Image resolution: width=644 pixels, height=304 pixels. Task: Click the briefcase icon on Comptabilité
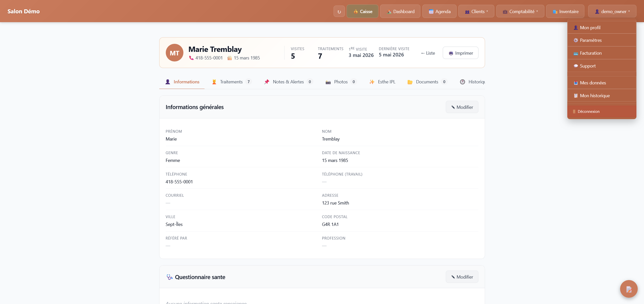pos(505,12)
